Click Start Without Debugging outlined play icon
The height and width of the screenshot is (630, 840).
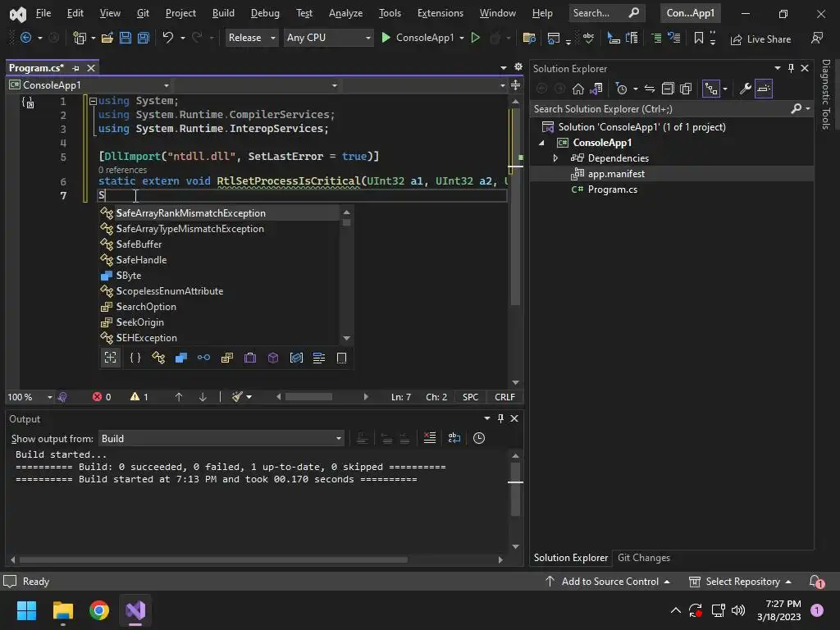475,38
